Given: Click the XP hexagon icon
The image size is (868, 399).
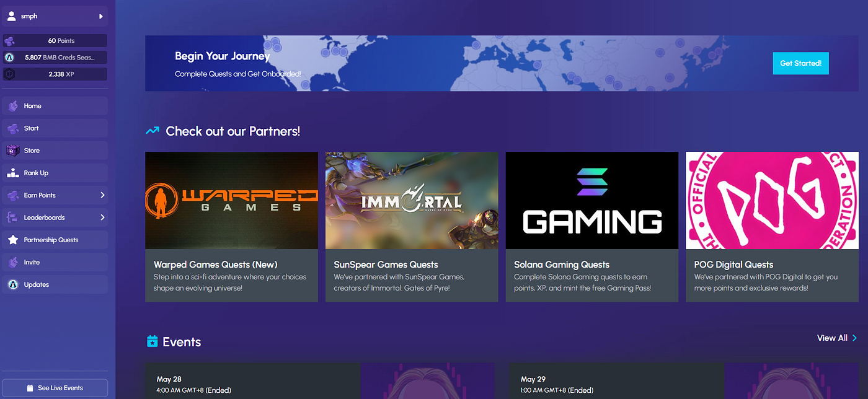Looking at the screenshot, I should (10, 74).
